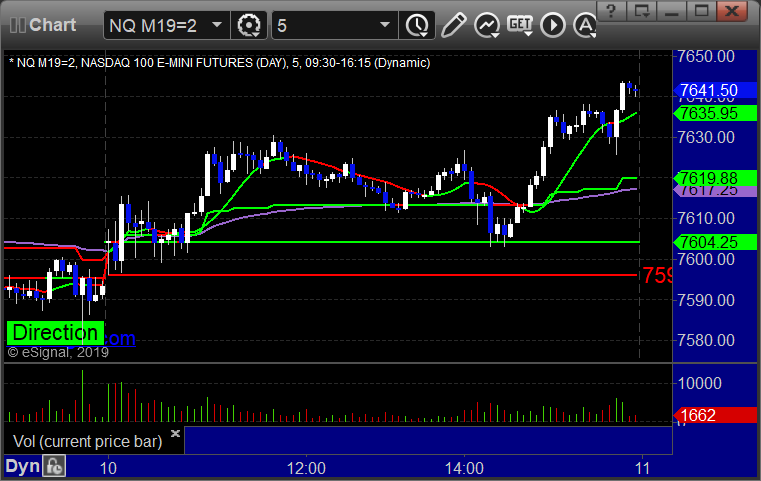
Task: Open the studies chart-line icon
Action: pyautogui.click(x=487, y=25)
